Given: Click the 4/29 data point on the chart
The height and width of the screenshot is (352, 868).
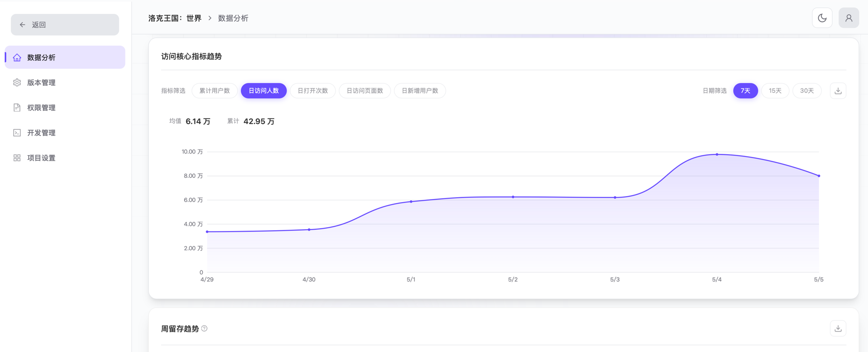Looking at the screenshot, I should tap(207, 232).
